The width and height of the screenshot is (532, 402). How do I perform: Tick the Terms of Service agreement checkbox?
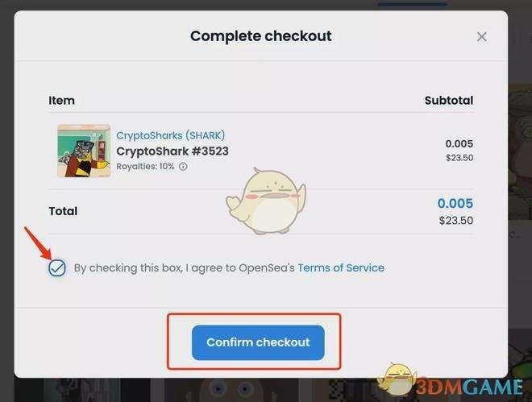(x=57, y=268)
